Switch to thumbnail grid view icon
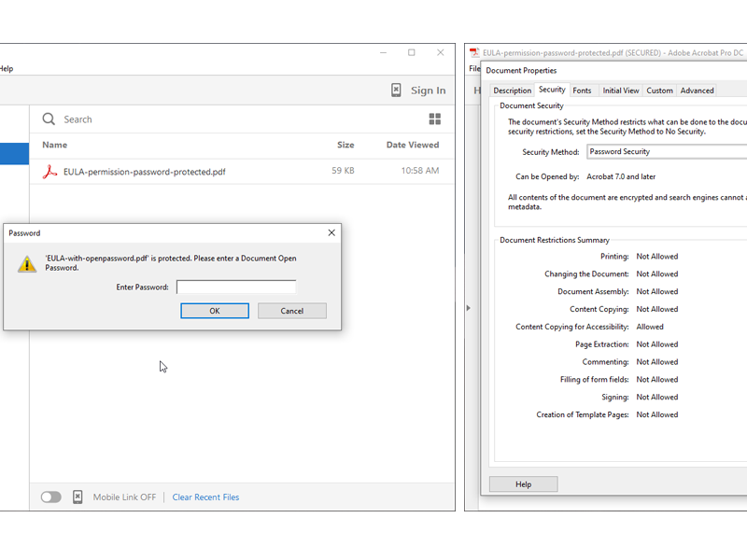The image size is (747, 560). coord(434,119)
